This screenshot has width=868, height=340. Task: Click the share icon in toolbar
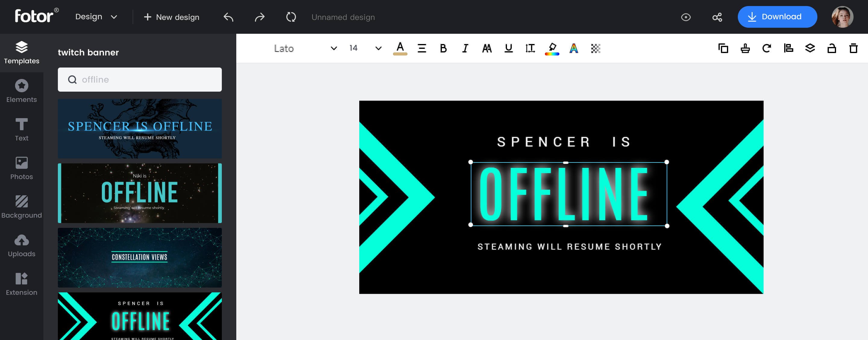click(x=716, y=17)
